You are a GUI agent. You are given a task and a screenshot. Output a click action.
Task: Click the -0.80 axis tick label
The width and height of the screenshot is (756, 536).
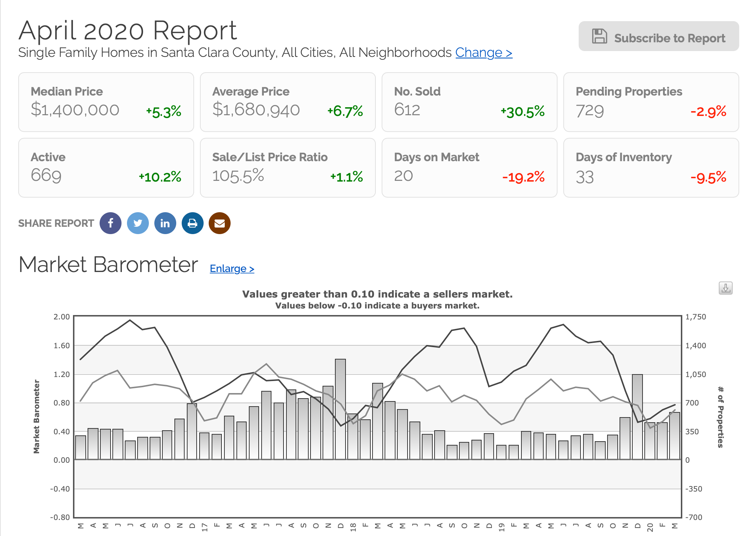tap(60, 517)
